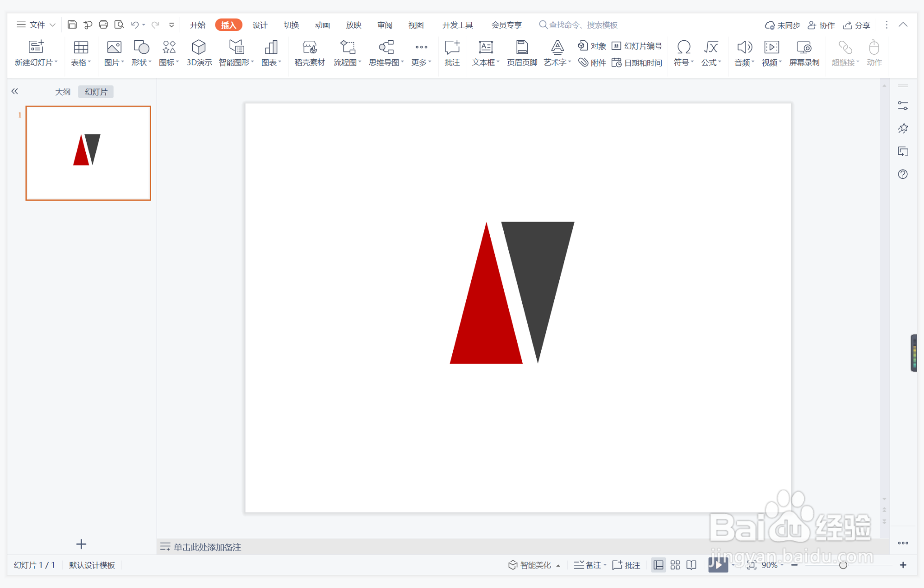Toggle Slide Sorter grid view
This screenshot has width=924, height=588.
675,565
